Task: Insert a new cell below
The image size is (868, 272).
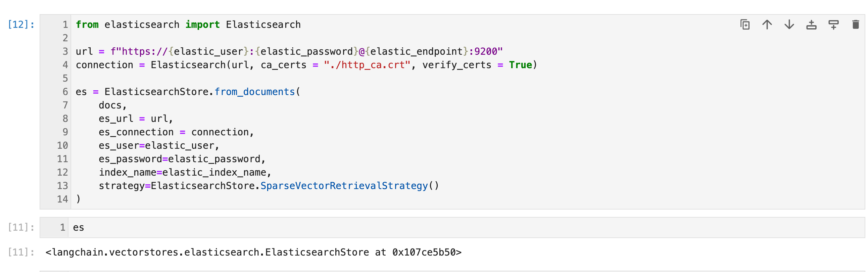Action: click(x=833, y=24)
